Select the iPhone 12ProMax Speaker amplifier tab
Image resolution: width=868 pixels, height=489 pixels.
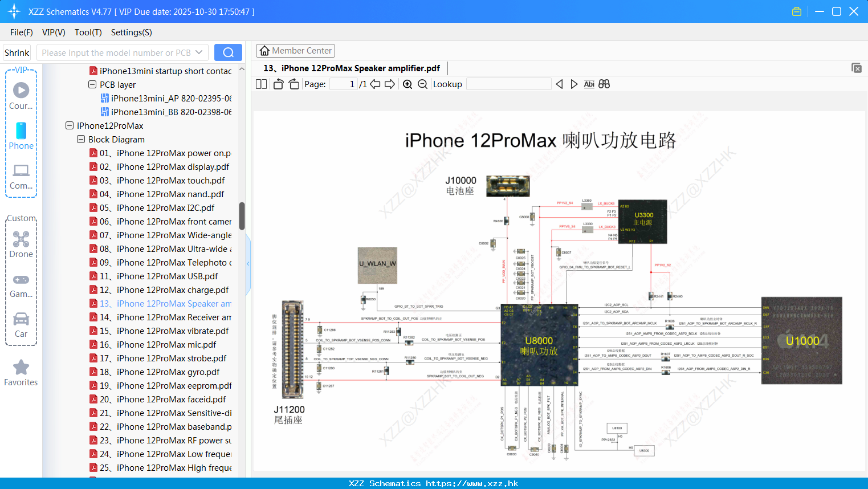tap(352, 68)
